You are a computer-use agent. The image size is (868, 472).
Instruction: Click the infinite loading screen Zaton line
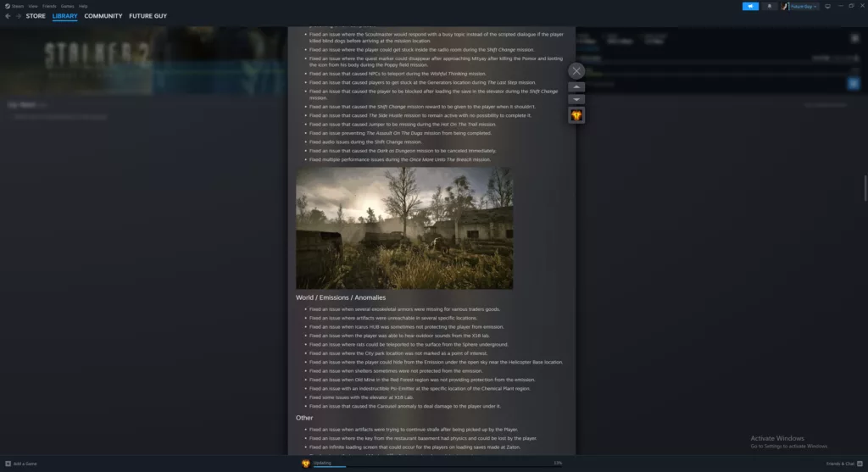[415, 447]
